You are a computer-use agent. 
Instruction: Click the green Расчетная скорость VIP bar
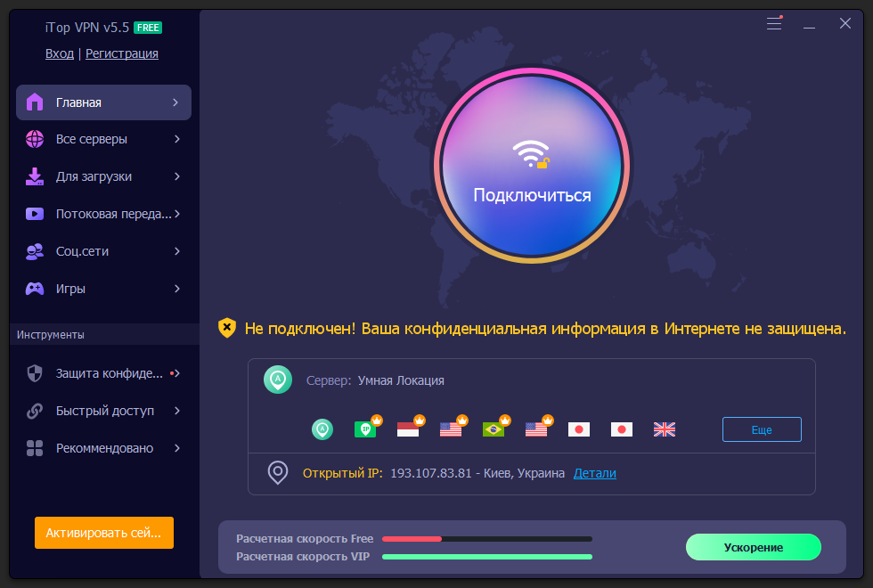click(x=486, y=557)
